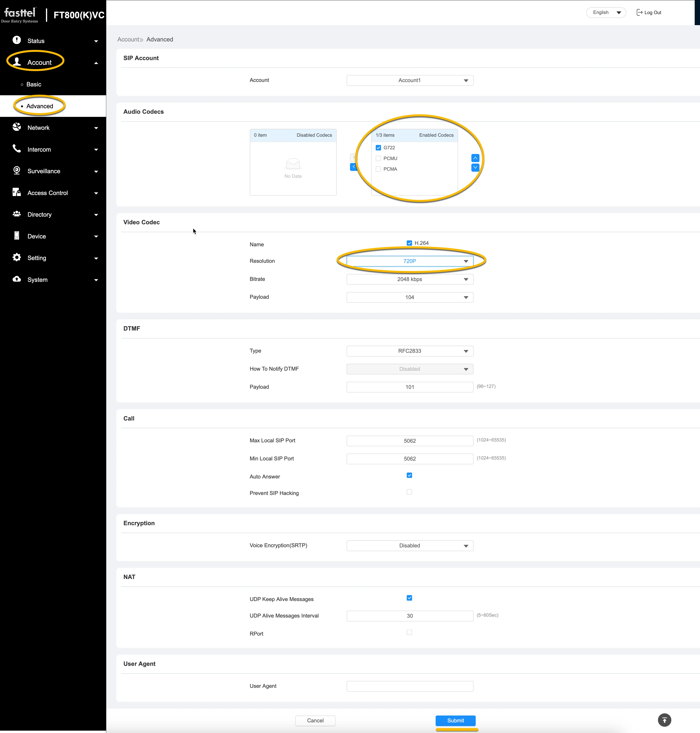Click the Account person icon in sidebar

[x=17, y=62]
